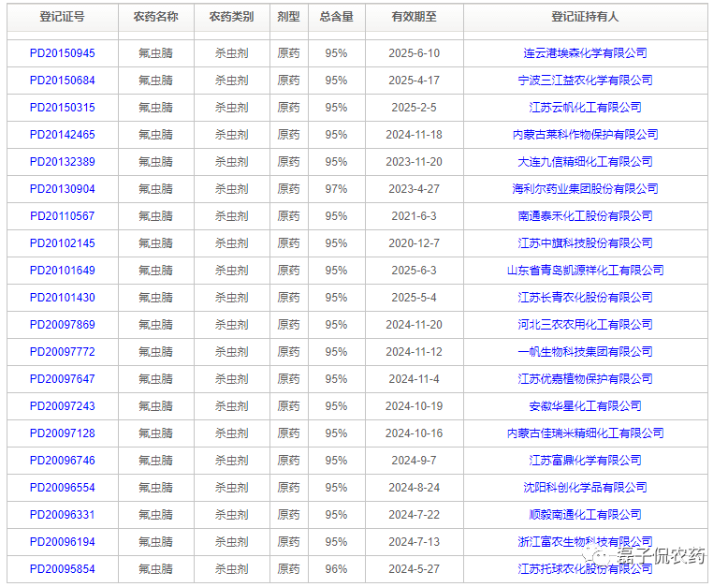Open holder 内蒙古莱科作物保护有限公司 link
Screen dimensions: 728x587
click(585, 135)
